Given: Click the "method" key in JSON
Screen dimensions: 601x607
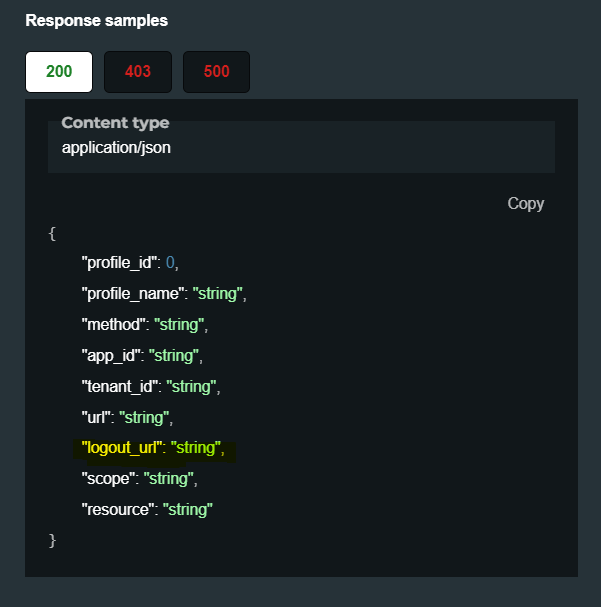Looking at the screenshot, I should [114, 325].
